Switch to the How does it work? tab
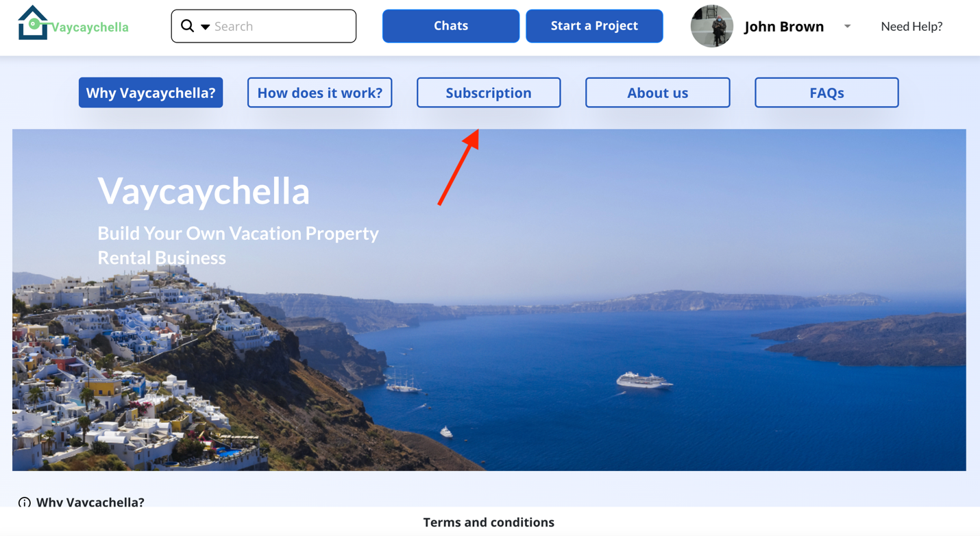The height and width of the screenshot is (536, 980). click(x=319, y=93)
